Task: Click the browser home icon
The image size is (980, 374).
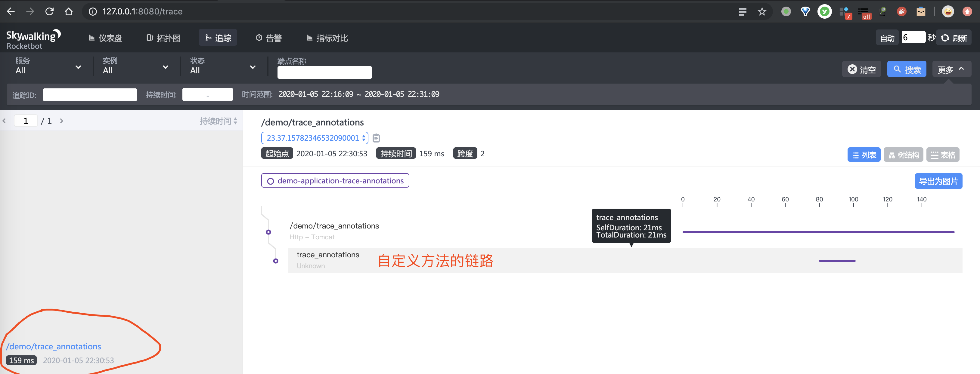Action: point(69,12)
